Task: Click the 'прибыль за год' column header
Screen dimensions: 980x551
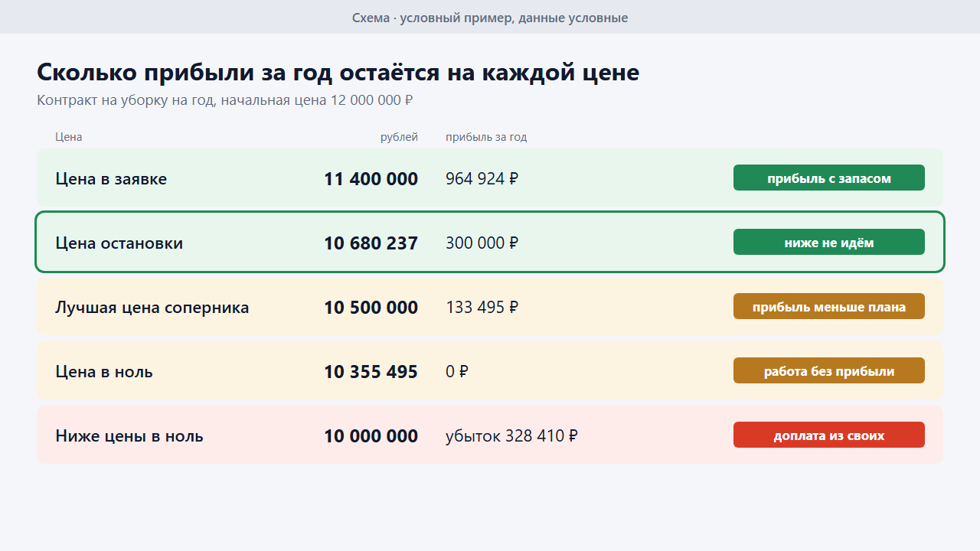Action: [486, 137]
